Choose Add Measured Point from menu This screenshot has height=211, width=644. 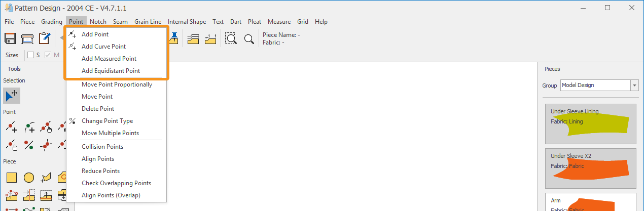tap(109, 59)
